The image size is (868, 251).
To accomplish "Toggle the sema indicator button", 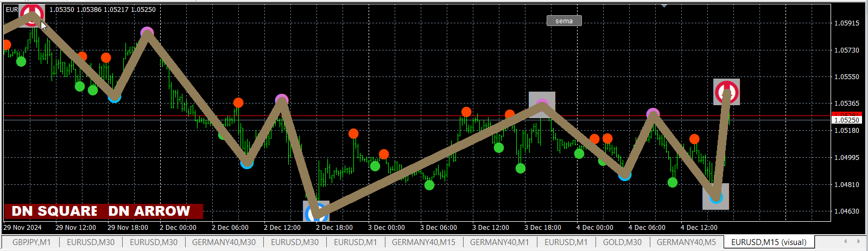I will [564, 21].
